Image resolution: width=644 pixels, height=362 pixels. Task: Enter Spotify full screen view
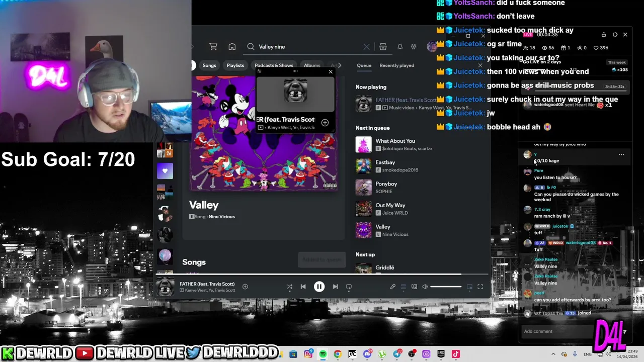coord(480,287)
